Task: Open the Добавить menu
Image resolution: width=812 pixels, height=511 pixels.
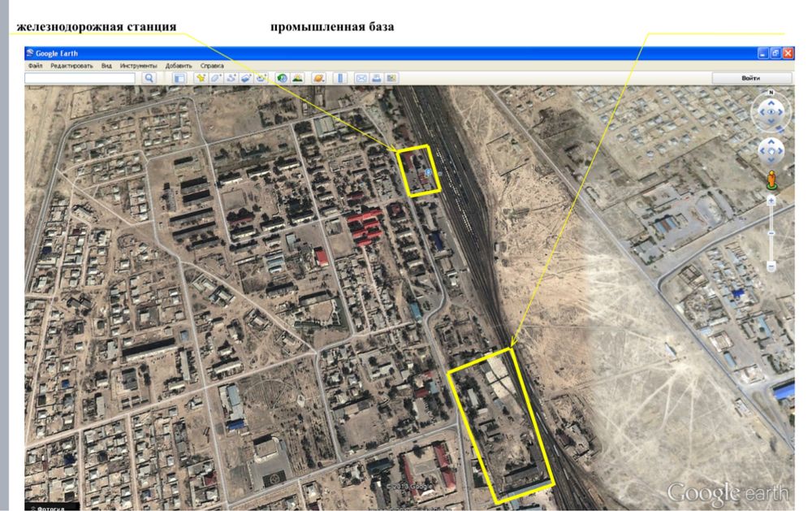Action: 178,66
